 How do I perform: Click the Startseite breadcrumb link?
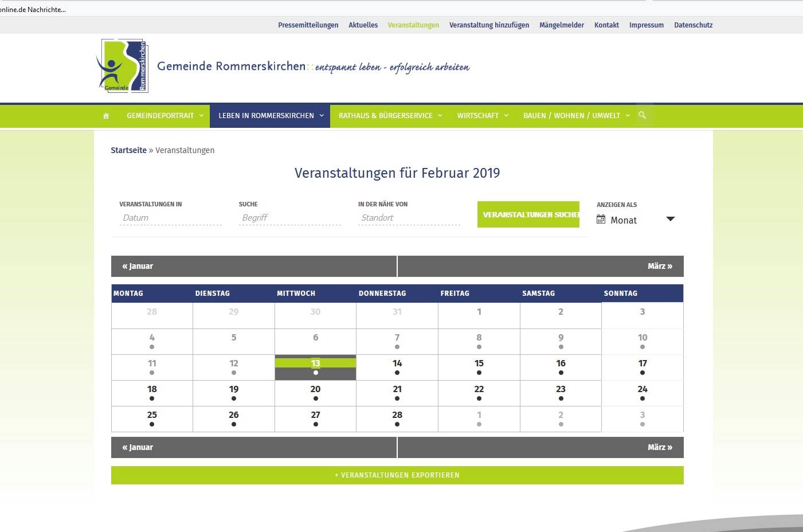[128, 150]
